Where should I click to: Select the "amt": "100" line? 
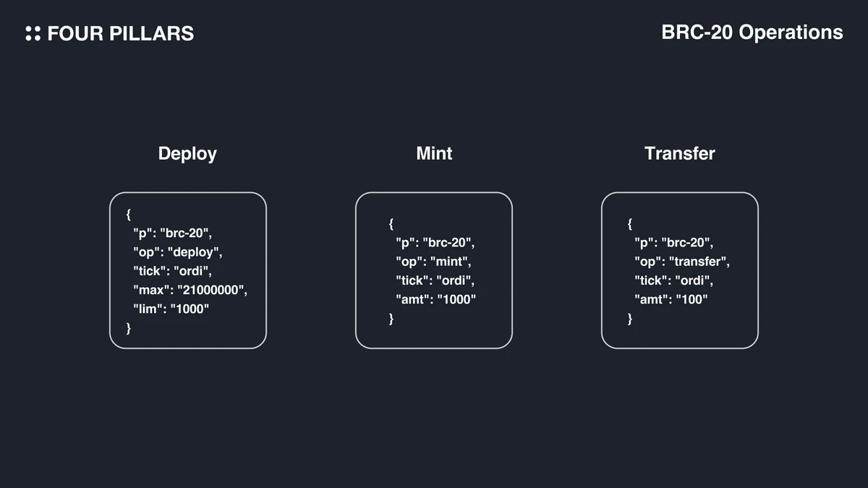[671, 299]
